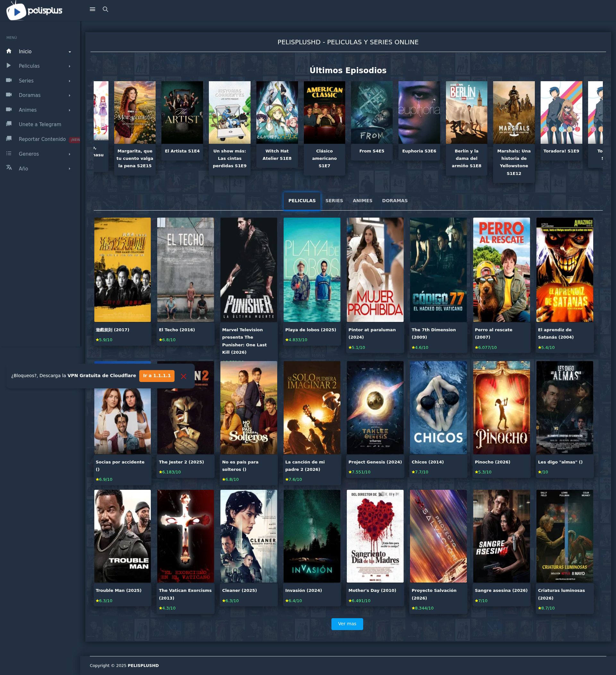Click the list icon beside Generos
The width and height of the screenshot is (616, 675).
tap(9, 153)
